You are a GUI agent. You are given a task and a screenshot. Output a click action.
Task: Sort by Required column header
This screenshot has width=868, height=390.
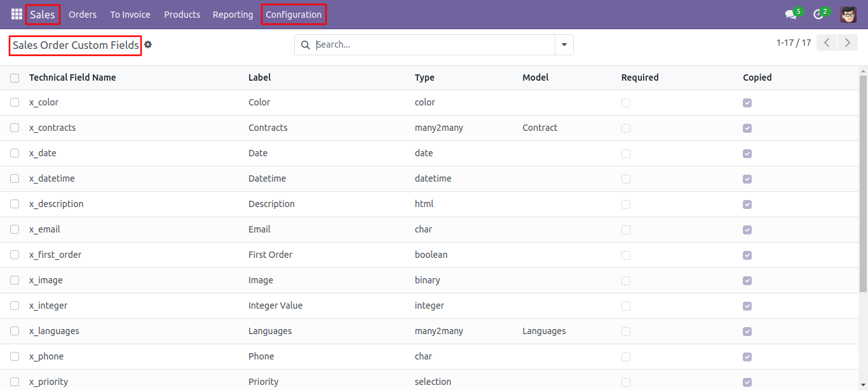click(640, 77)
